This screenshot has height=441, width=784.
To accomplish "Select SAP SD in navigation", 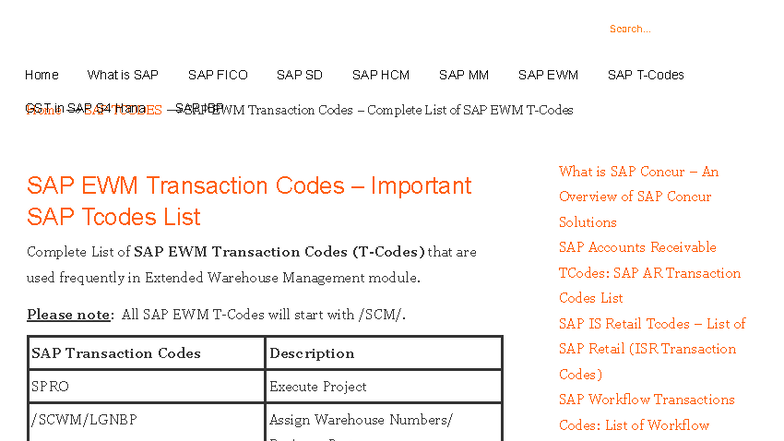I will [299, 75].
